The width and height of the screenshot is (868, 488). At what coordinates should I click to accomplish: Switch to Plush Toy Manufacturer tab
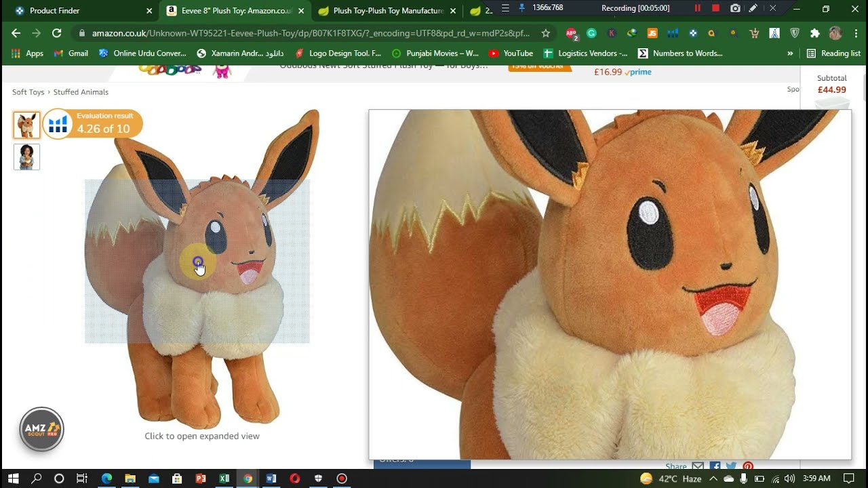[x=388, y=11]
